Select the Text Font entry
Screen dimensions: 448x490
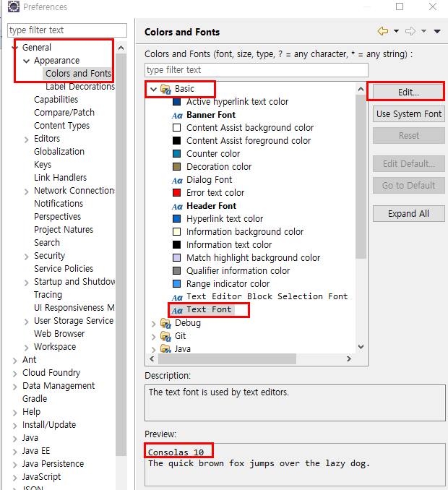209,310
